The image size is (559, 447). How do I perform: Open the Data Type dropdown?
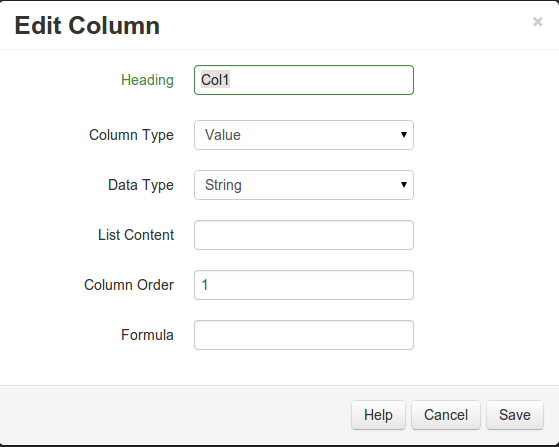(304, 185)
